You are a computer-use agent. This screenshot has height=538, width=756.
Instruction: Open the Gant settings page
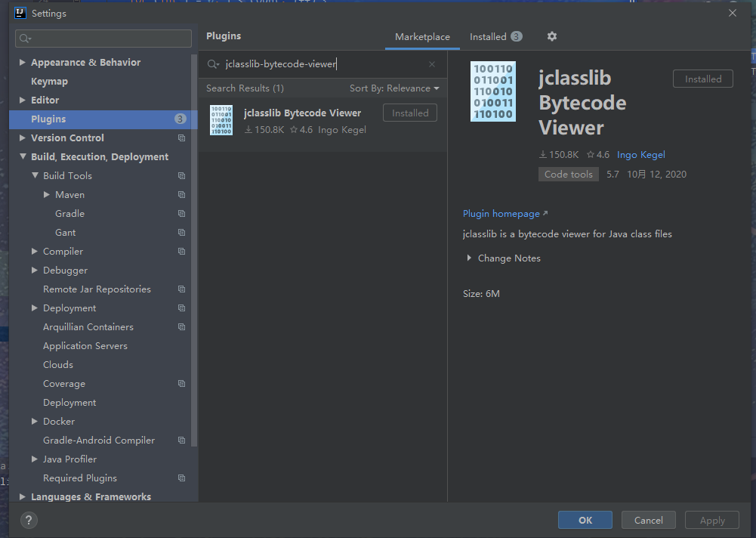tap(65, 233)
